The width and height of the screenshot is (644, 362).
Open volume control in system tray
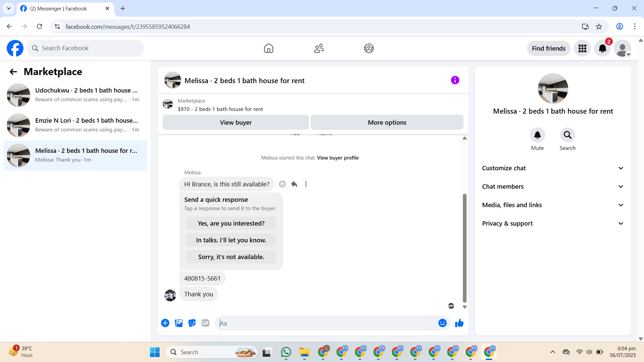click(589, 352)
